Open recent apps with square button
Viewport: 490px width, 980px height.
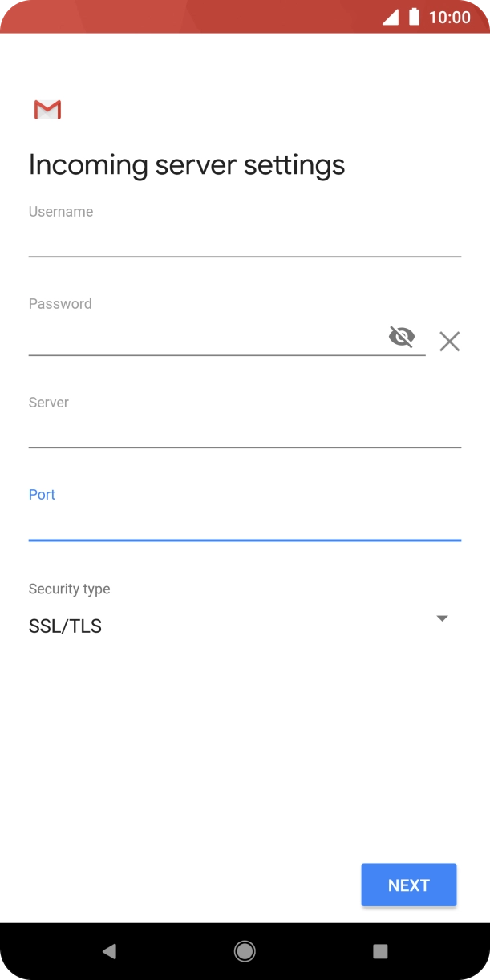[380, 951]
